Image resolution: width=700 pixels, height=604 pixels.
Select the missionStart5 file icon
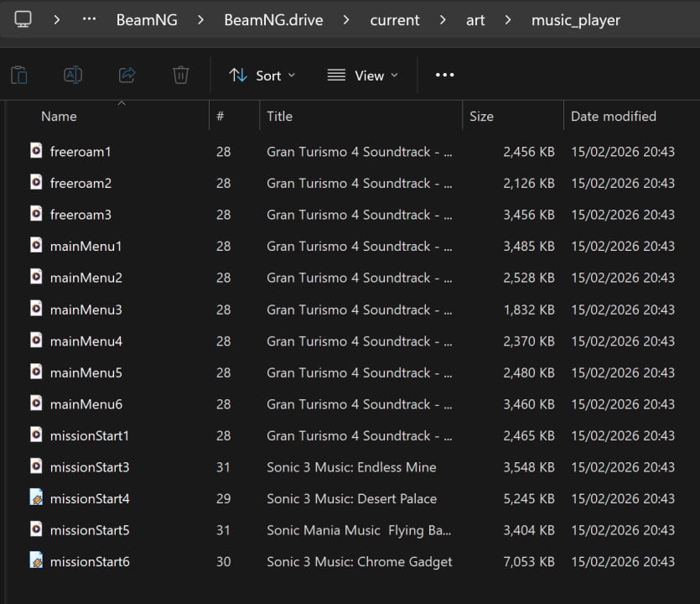36,529
